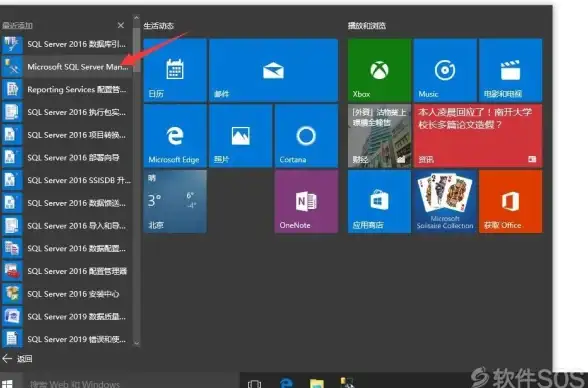
Task: Click the SQL Server 2016 Deployment Wizard icon
Action: (x=12, y=157)
